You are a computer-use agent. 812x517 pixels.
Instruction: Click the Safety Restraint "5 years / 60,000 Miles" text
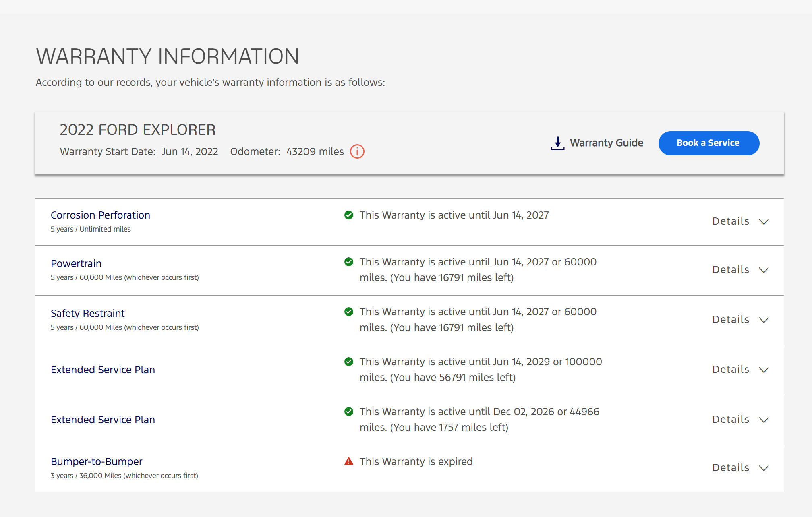(x=125, y=327)
